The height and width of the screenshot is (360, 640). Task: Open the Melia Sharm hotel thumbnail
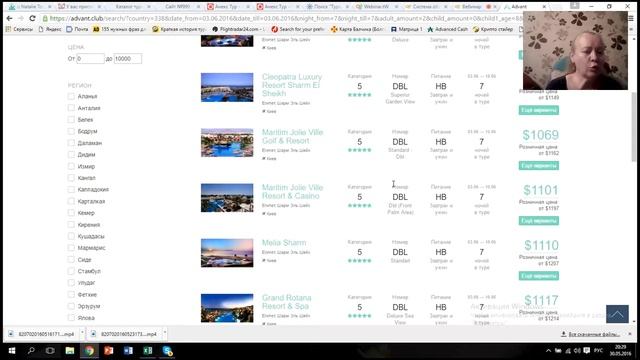pyautogui.click(x=227, y=253)
